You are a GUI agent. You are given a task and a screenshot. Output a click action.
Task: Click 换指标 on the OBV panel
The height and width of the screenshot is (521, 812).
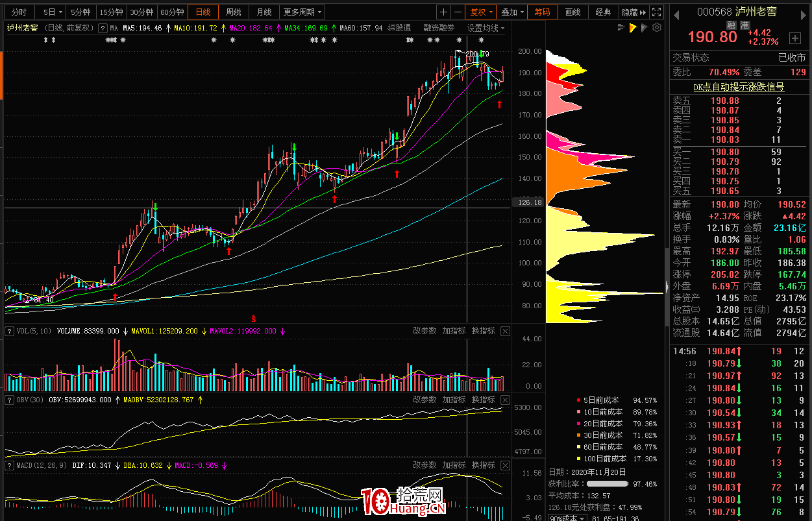483,400
